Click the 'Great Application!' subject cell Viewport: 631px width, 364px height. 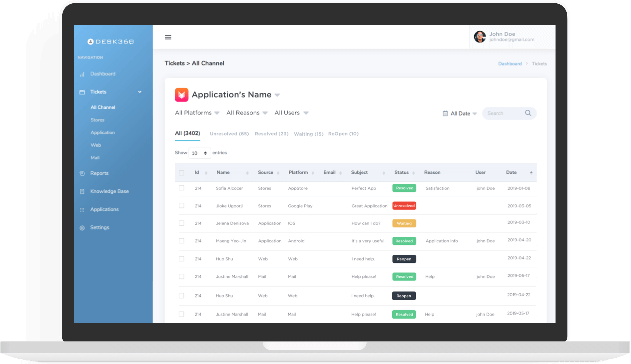370,206
